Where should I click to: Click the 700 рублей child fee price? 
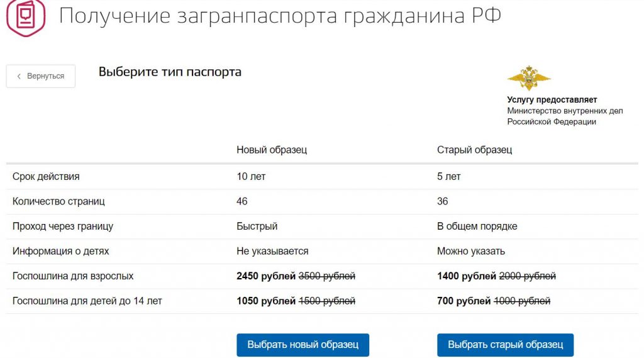[464, 301]
